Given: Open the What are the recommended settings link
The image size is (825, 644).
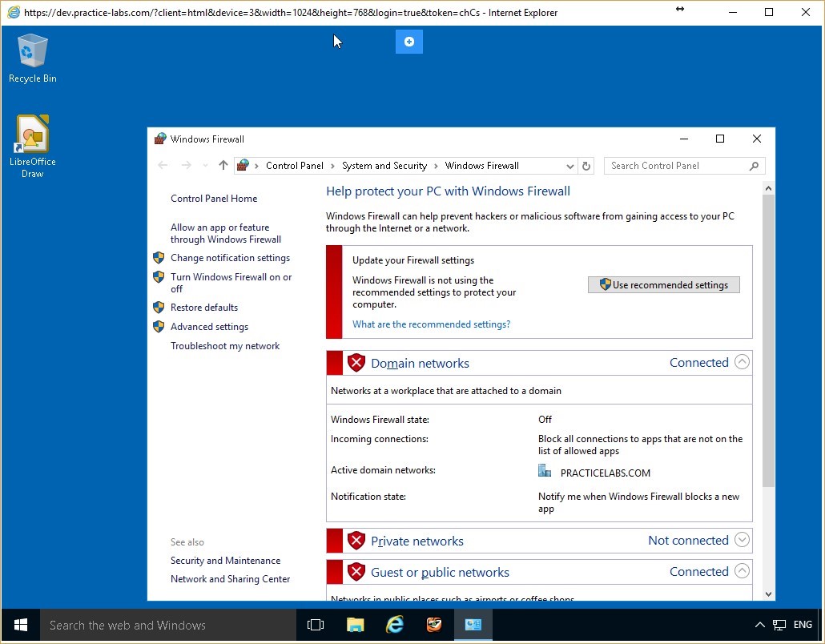Looking at the screenshot, I should pyautogui.click(x=431, y=324).
